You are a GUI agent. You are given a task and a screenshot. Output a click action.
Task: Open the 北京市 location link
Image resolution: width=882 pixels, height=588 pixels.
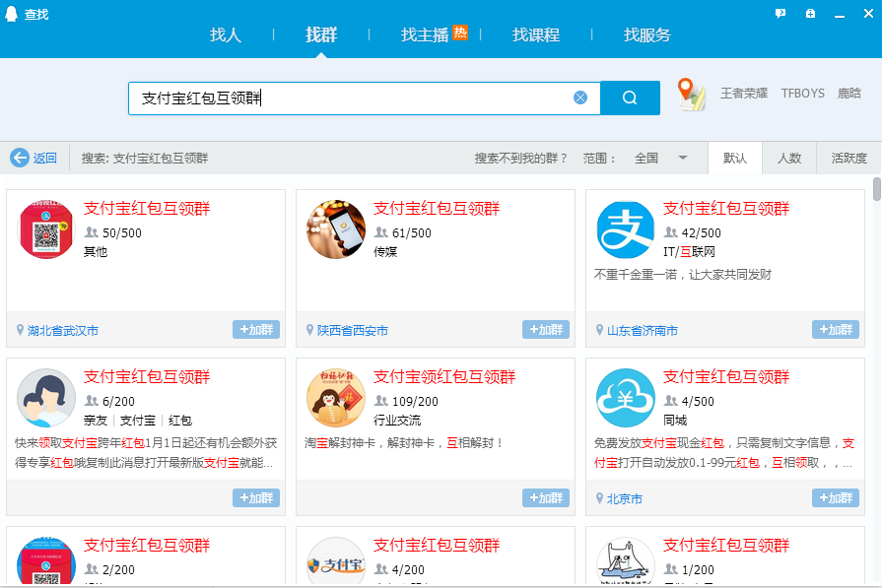click(625, 499)
